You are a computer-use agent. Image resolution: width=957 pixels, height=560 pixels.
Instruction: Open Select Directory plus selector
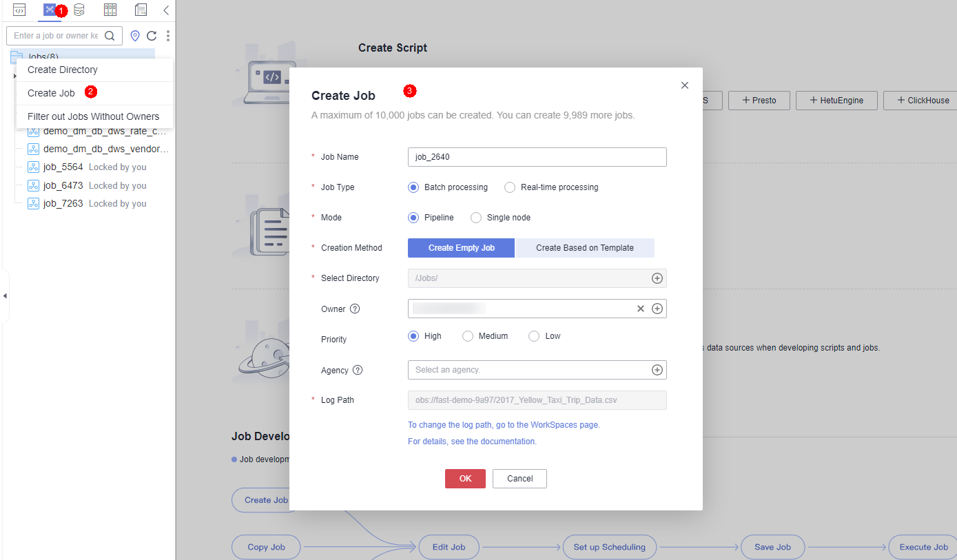[x=657, y=278]
